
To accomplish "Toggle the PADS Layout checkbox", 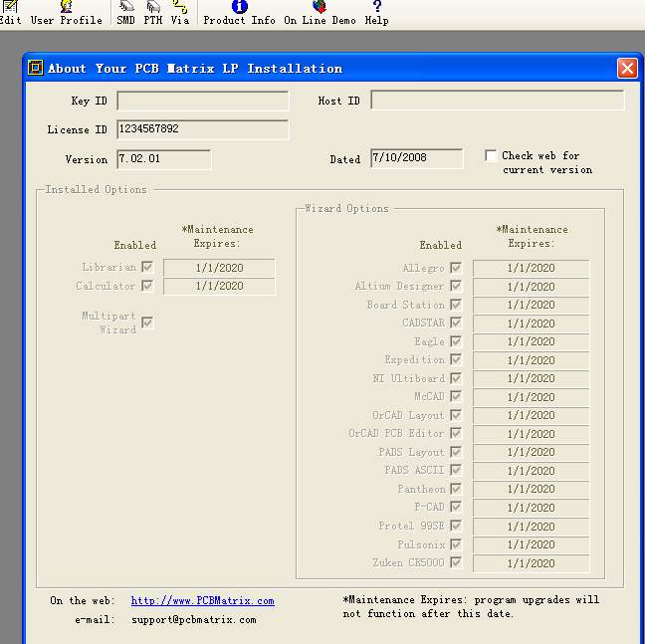I will [455, 452].
